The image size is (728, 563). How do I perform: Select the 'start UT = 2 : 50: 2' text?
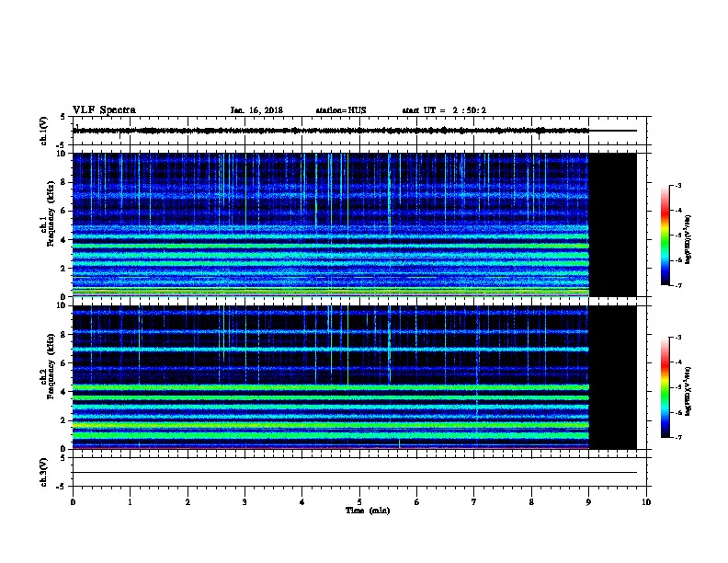(x=444, y=110)
